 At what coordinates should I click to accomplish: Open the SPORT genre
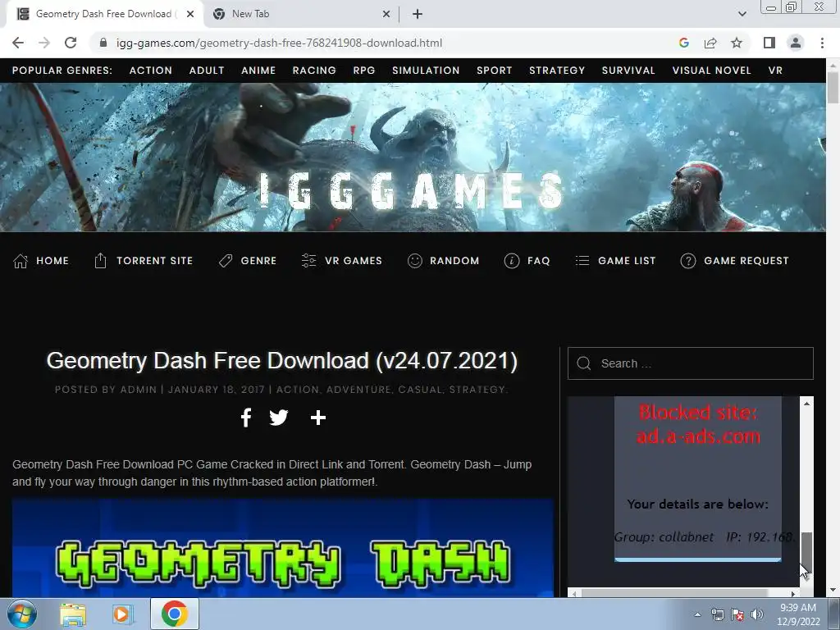click(x=494, y=71)
